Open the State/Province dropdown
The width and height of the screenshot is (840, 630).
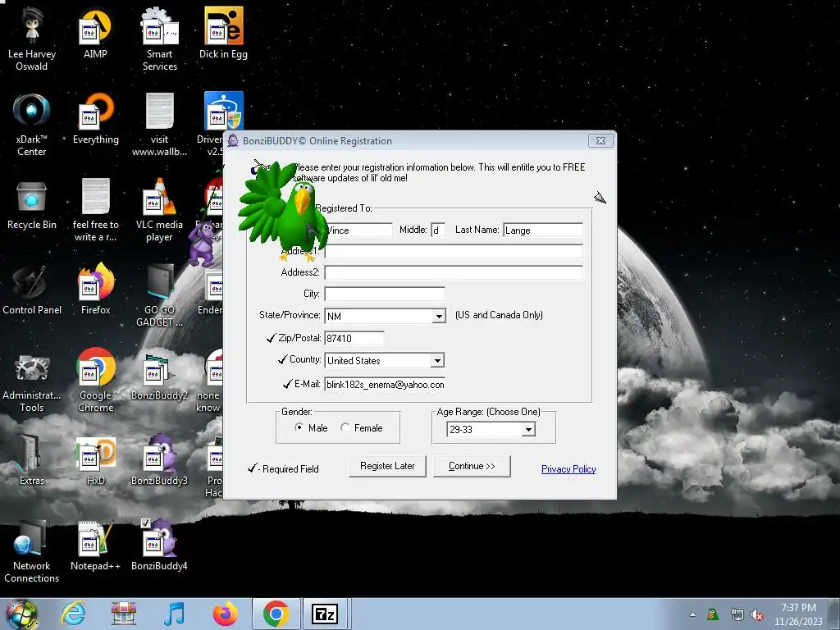point(439,316)
